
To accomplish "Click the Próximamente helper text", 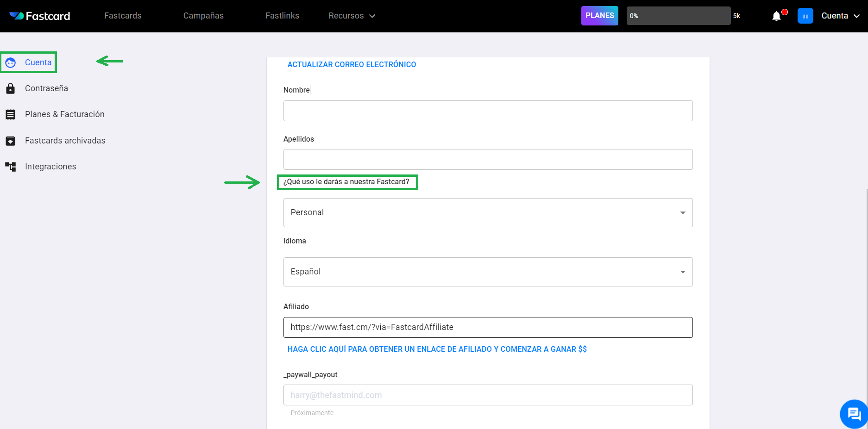I will (312, 413).
